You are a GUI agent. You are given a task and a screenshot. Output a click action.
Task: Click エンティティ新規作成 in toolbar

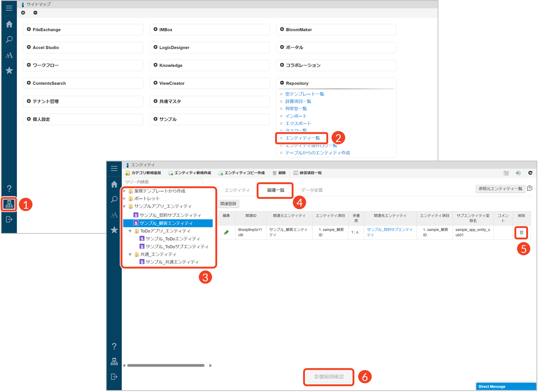click(x=190, y=173)
